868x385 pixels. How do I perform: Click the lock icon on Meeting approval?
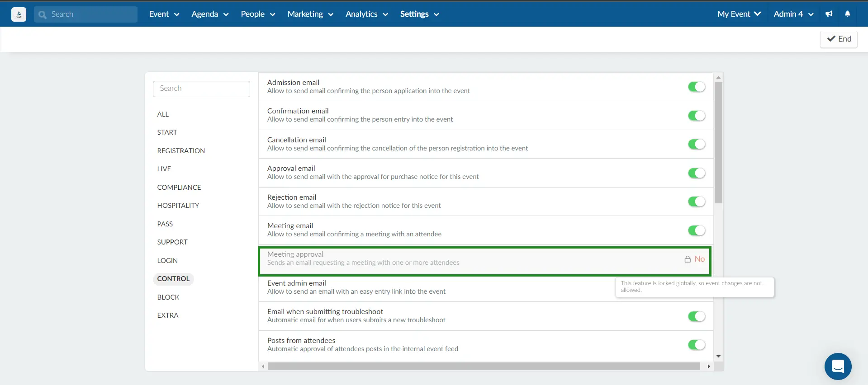[688, 259]
